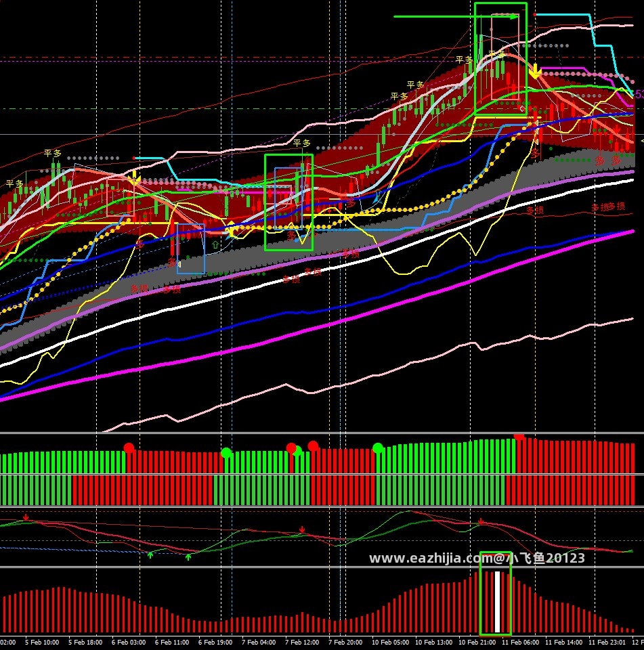This screenshot has width=644, height=650.
Task: Click the "11 Feb 14:00" time axis label
Action: click(563, 642)
